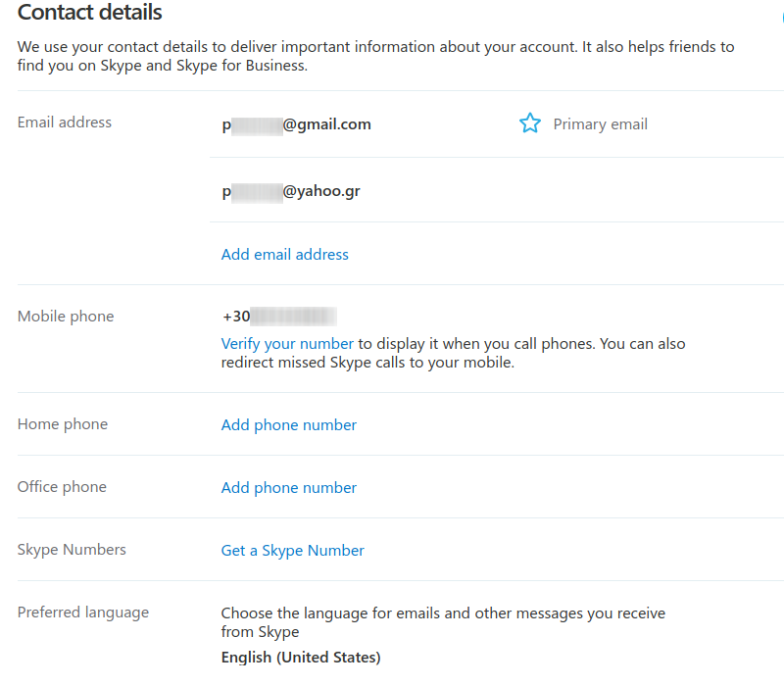
Task: Add an Office phone number
Action: (x=289, y=488)
